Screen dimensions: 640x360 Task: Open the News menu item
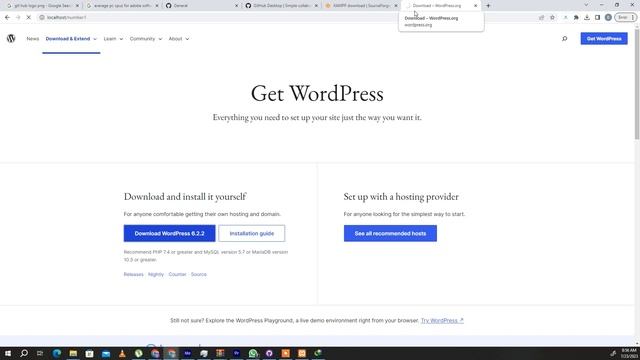pos(33,39)
